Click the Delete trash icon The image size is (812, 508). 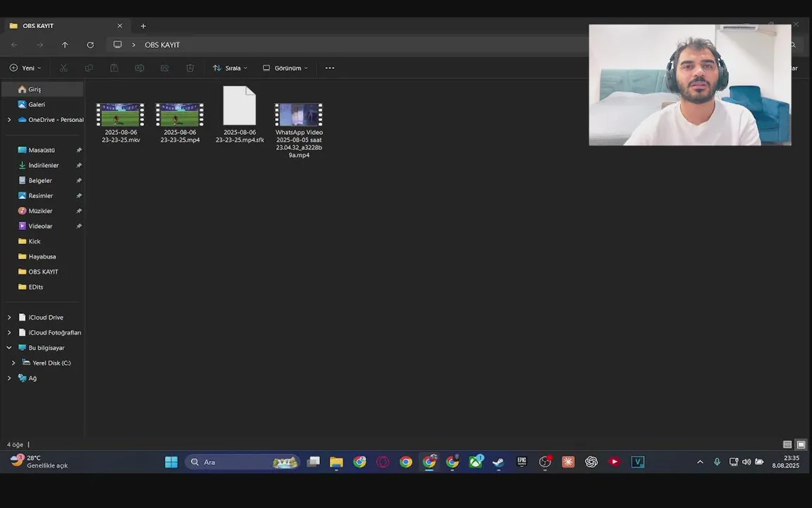(x=190, y=68)
